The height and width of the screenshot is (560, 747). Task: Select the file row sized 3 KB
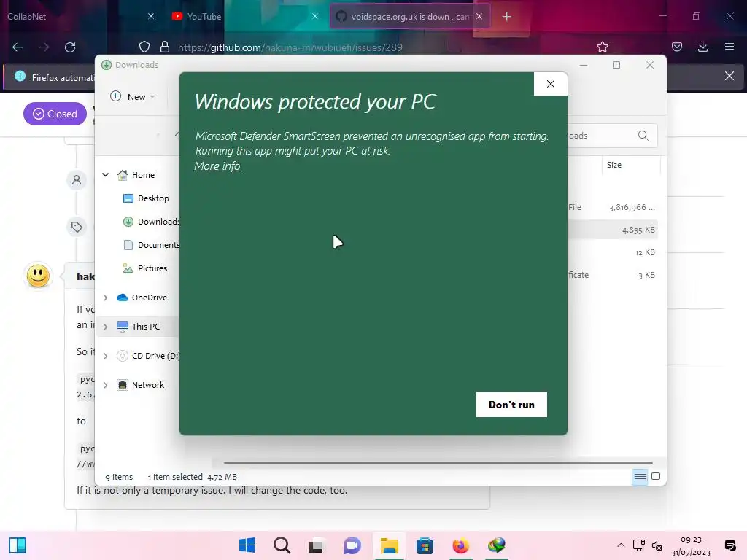click(x=613, y=275)
